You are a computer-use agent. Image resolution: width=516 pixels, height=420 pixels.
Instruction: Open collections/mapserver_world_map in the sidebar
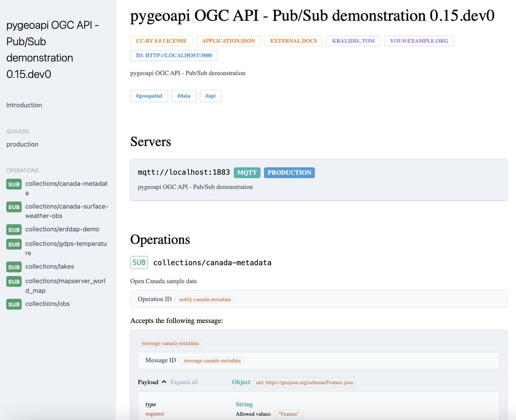pos(65,285)
